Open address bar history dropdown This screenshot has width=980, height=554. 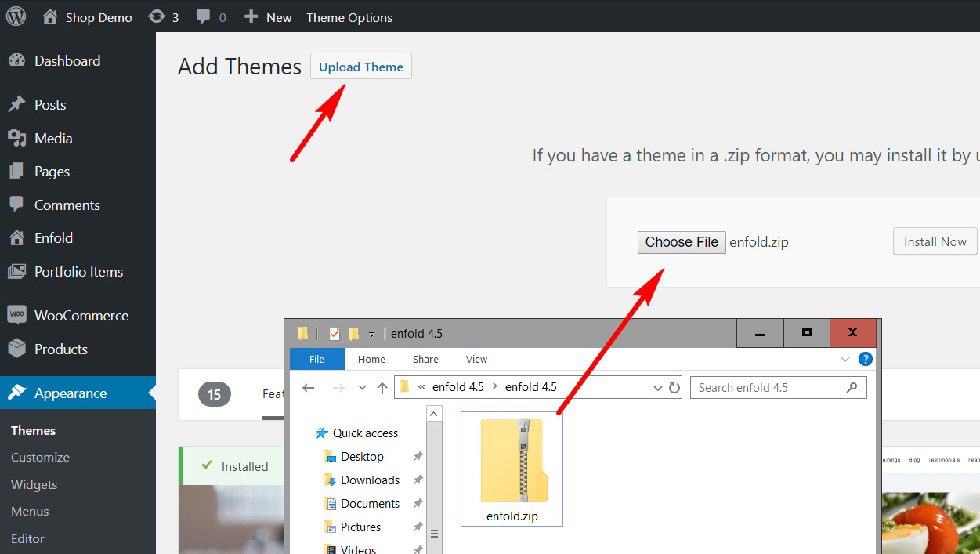tap(658, 388)
